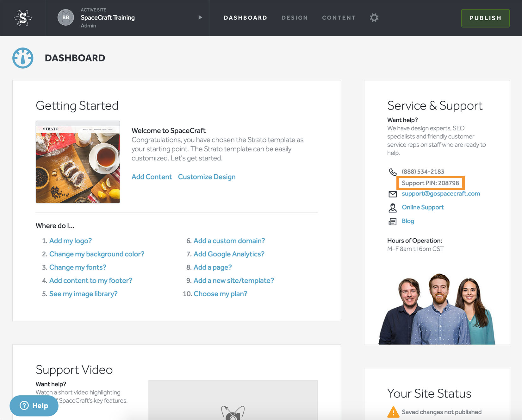Switch to the Content tab
The height and width of the screenshot is (420, 522).
coord(339,18)
